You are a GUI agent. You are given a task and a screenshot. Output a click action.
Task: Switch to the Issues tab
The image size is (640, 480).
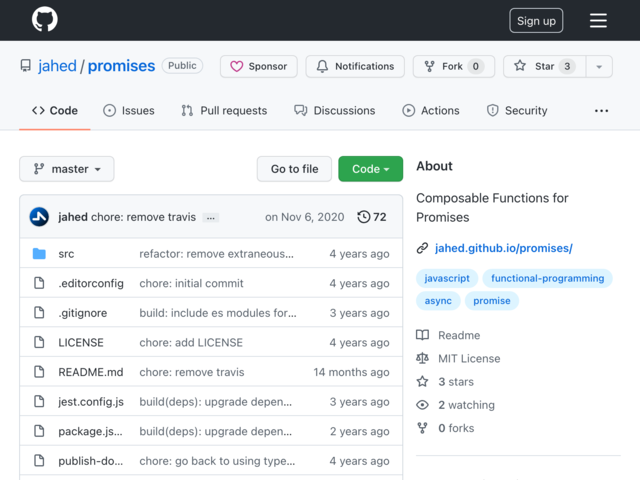129,111
